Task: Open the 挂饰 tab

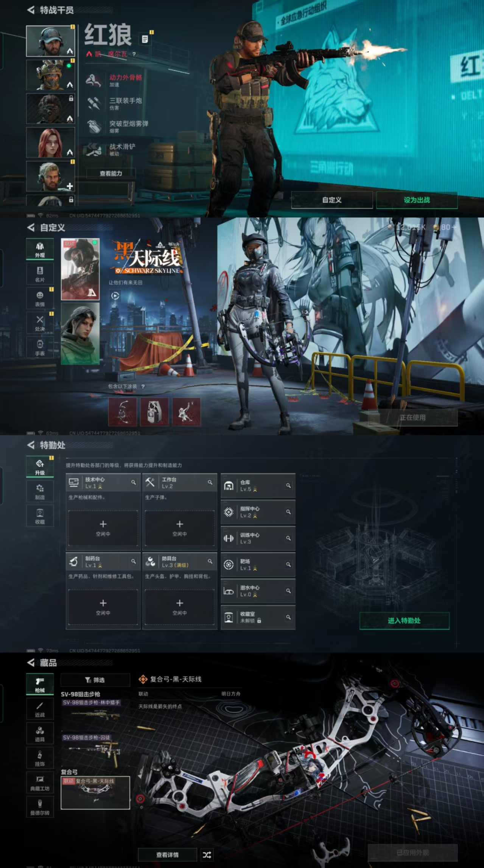Action: 40,758
